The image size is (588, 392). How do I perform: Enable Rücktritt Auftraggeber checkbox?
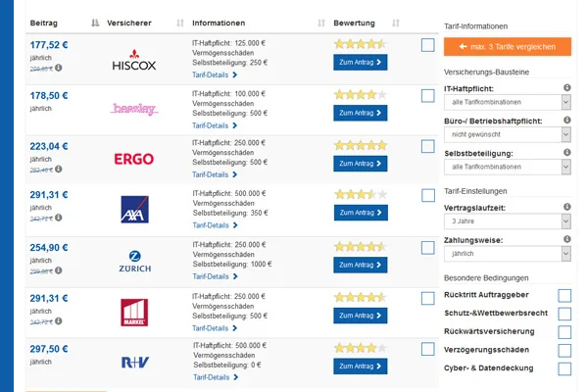(x=564, y=296)
